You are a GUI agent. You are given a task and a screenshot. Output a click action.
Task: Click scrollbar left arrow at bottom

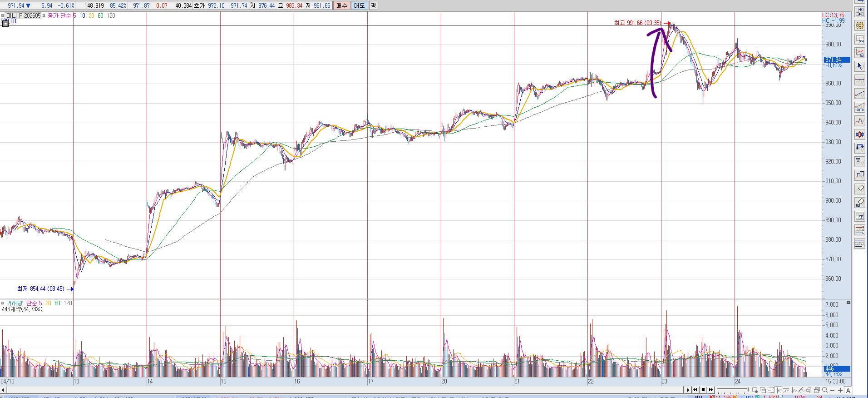[3, 390]
